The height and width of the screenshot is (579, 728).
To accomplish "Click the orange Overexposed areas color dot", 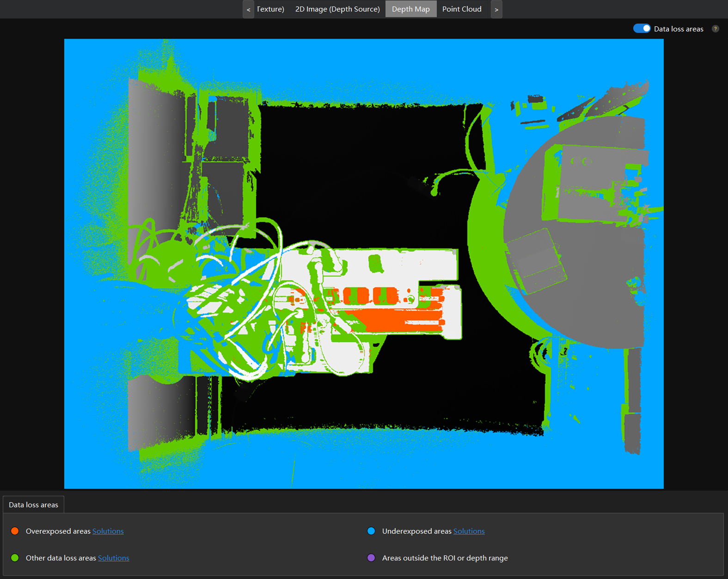I will [15, 531].
